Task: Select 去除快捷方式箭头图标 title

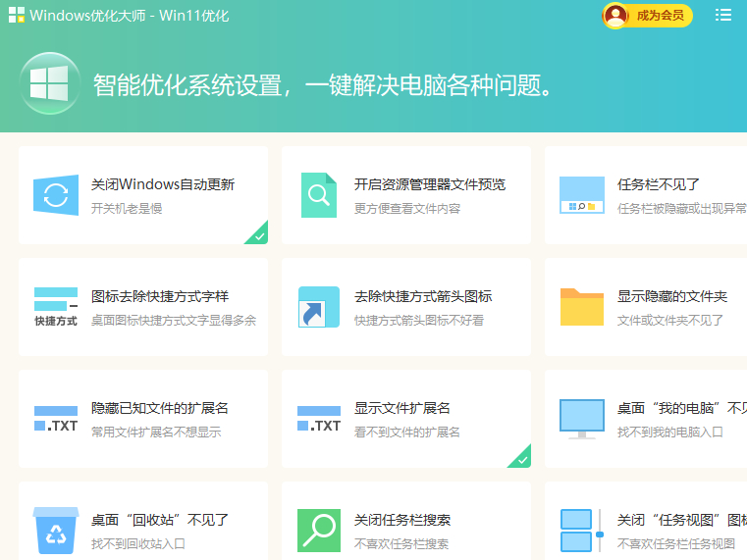Action: (x=422, y=296)
